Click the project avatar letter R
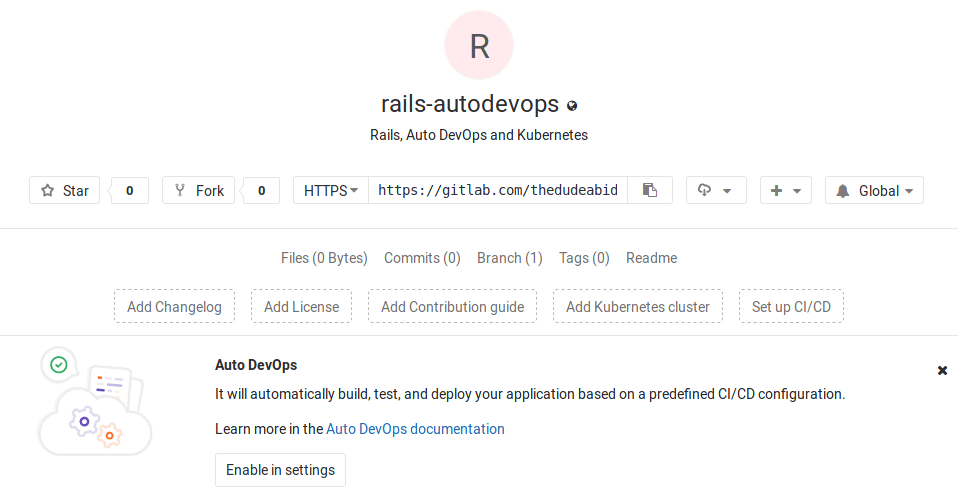Screen dimensions: 958x497 click(x=479, y=45)
